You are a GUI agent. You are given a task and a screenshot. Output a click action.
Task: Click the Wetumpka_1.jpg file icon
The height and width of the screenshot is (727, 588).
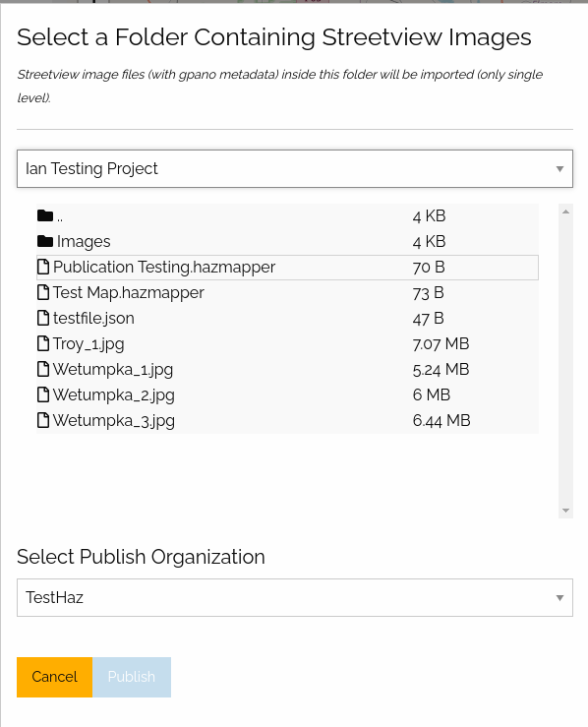[43, 369]
